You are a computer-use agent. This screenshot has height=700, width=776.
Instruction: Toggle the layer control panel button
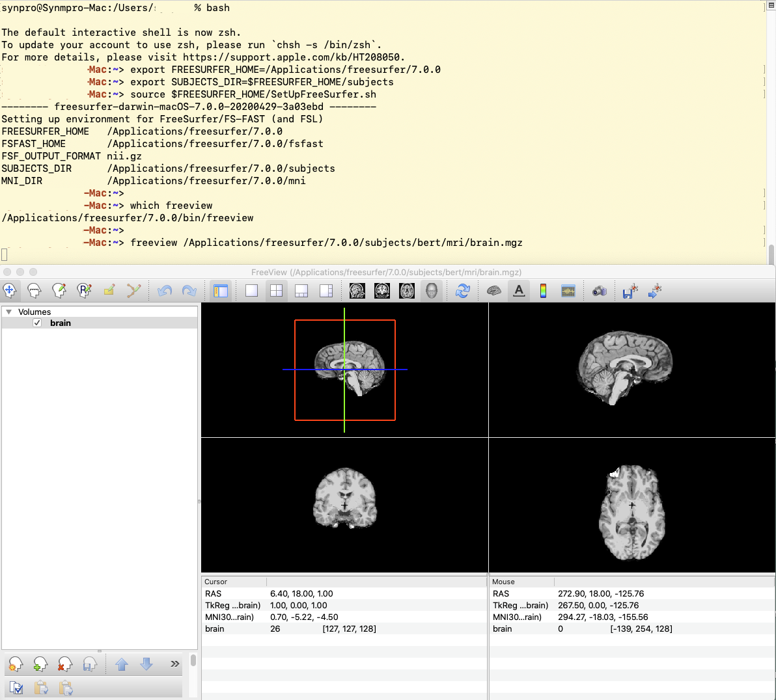(x=221, y=291)
